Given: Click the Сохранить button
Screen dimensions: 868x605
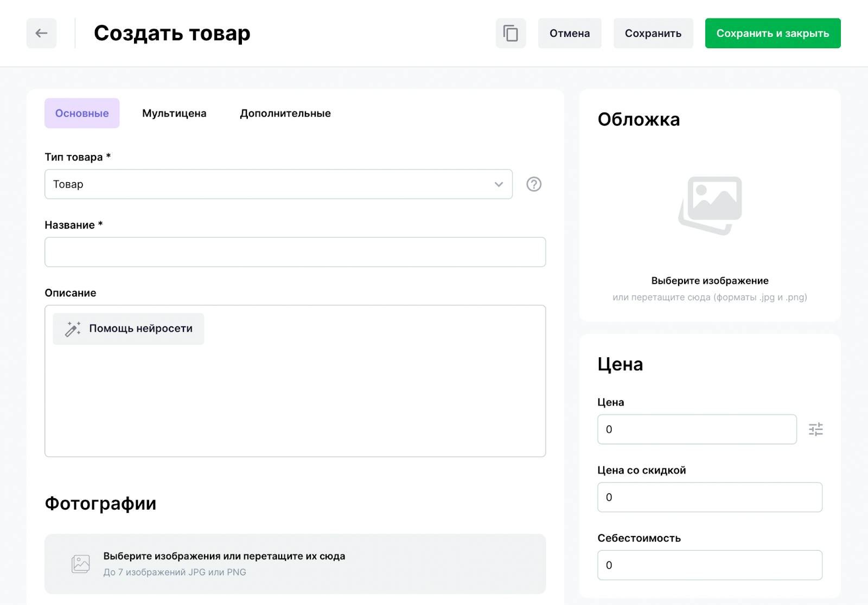Looking at the screenshot, I should [653, 33].
